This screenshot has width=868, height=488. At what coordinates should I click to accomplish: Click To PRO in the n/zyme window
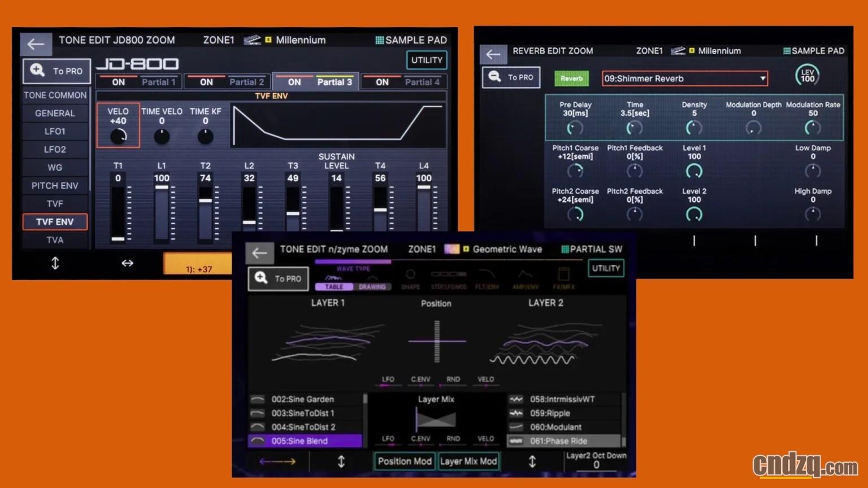coord(279,278)
